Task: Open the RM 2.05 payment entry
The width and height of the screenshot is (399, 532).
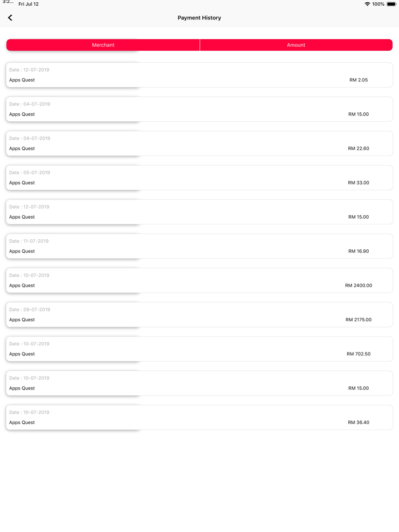Action: pos(199,75)
